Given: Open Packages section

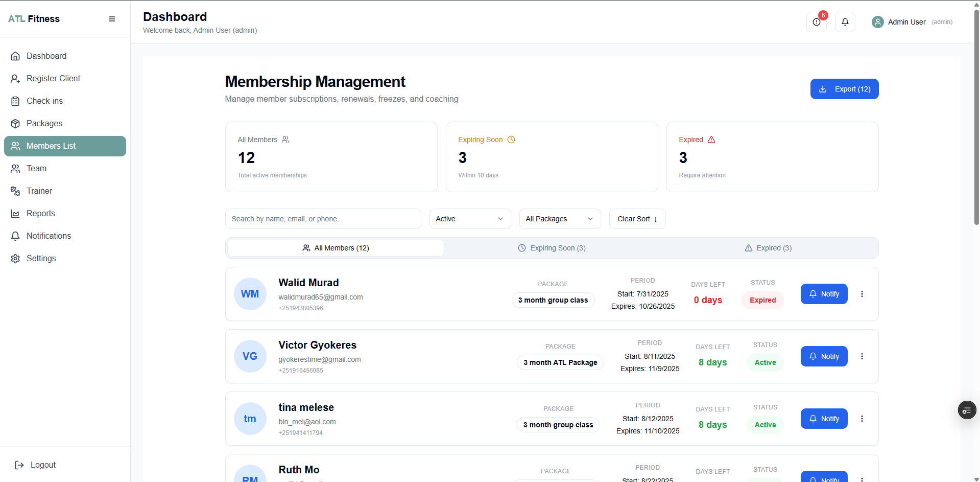Looking at the screenshot, I should (x=65, y=124).
